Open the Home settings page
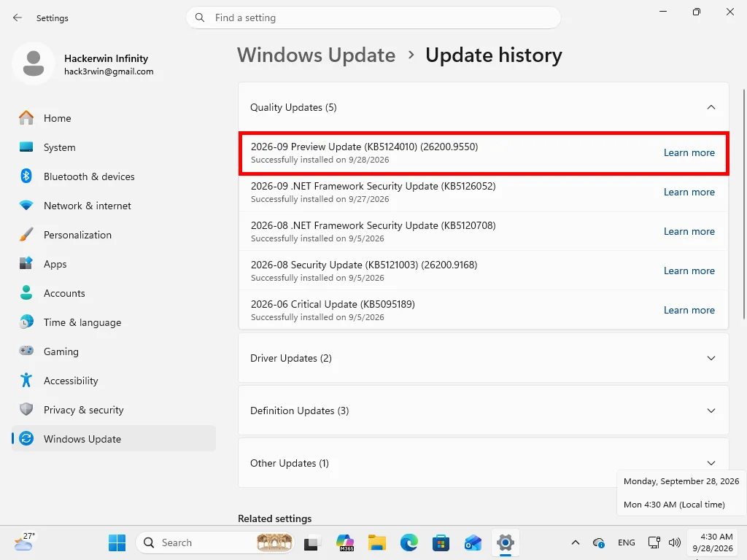Image resolution: width=747 pixels, height=560 pixels. pos(114,118)
